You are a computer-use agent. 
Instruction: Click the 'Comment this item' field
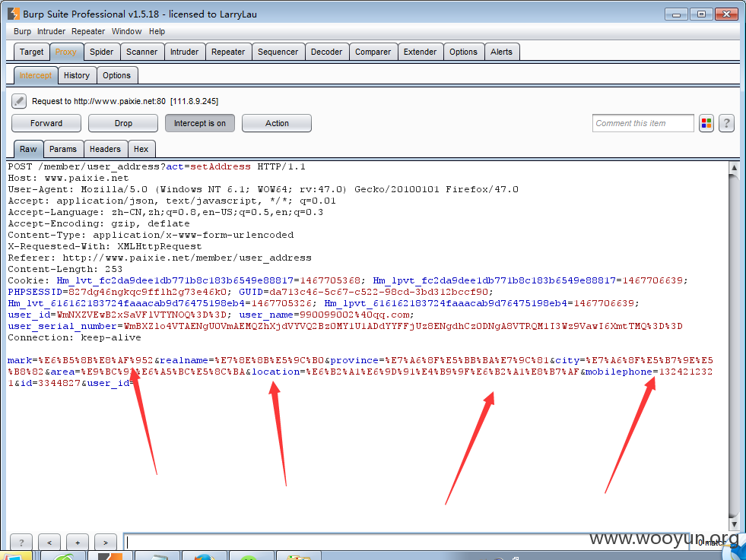click(x=643, y=123)
